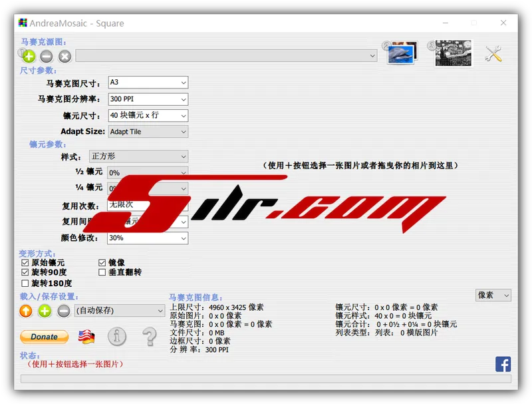The width and height of the screenshot is (532, 404).
Task: Click the 边框尺寸: 0 像素 text
Action: 200,341
